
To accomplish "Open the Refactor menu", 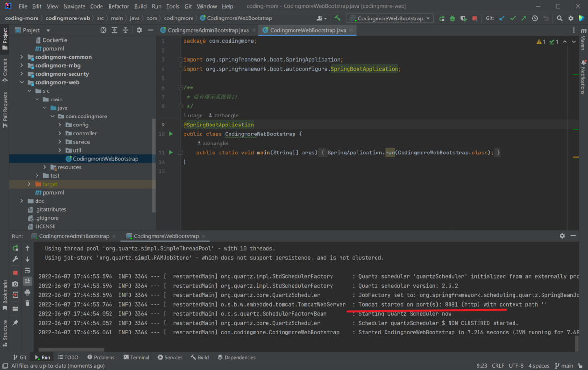I will pos(118,6).
